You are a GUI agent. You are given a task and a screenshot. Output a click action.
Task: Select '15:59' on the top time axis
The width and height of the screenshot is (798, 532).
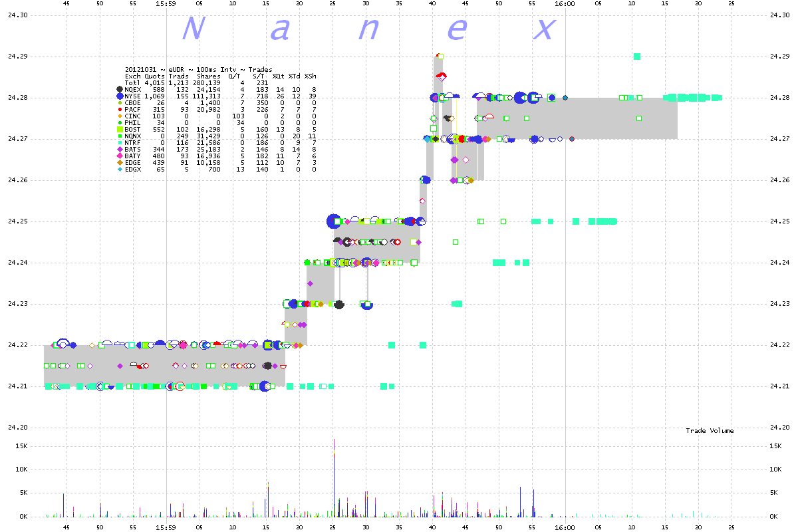pyautogui.click(x=166, y=4)
